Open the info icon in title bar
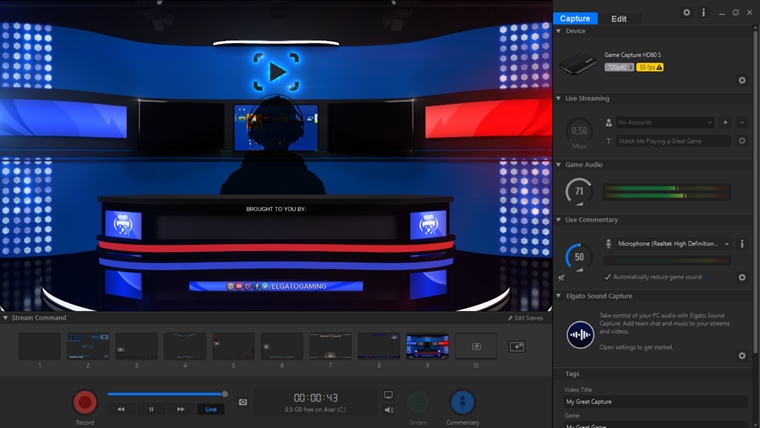This screenshot has height=428, width=760. [703, 13]
